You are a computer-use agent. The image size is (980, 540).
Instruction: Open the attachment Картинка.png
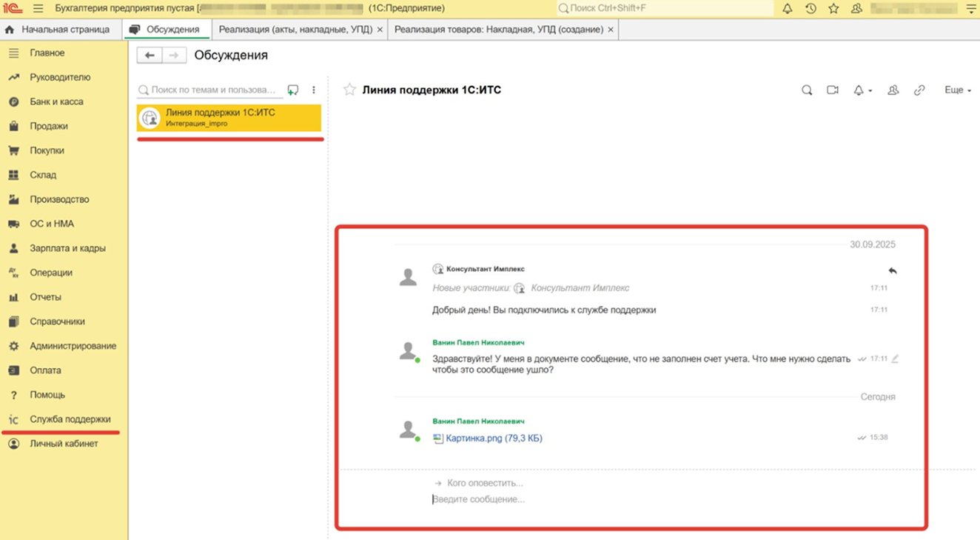pyautogui.click(x=493, y=439)
